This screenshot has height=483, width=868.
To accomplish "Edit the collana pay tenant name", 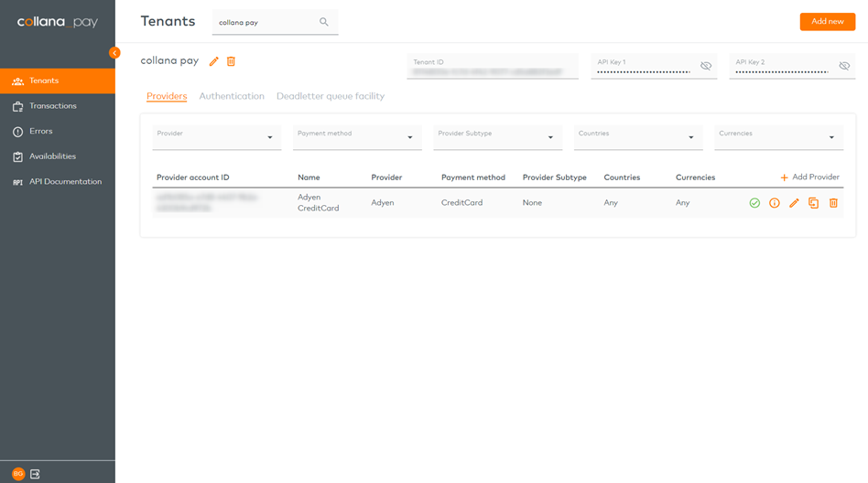I will tap(213, 61).
